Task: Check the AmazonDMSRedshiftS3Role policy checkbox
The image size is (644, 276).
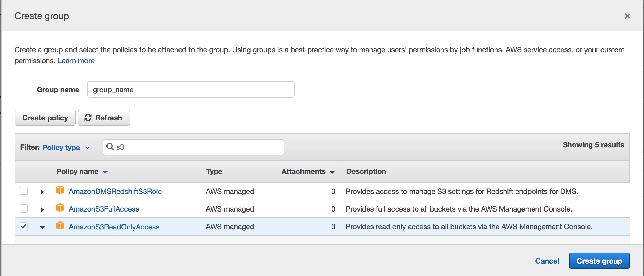Action: [x=24, y=191]
